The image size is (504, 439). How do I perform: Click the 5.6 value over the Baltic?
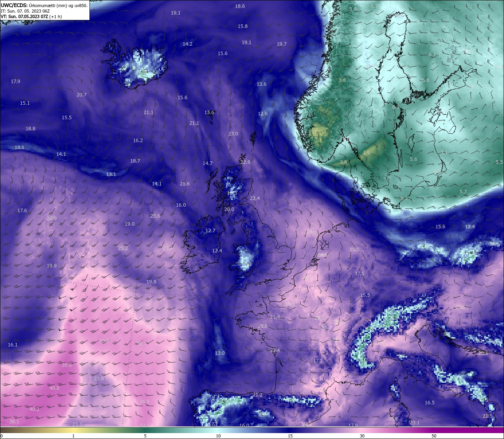[413, 159]
